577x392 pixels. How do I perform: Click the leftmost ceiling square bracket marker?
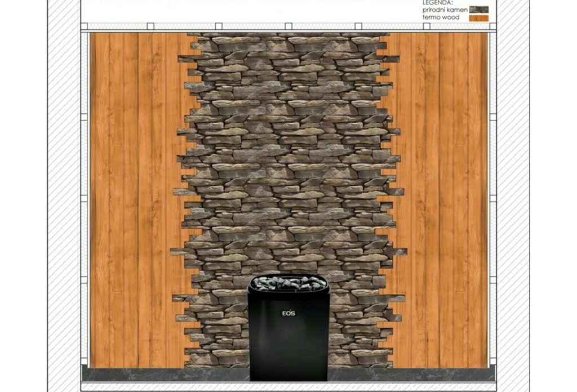[84, 26]
